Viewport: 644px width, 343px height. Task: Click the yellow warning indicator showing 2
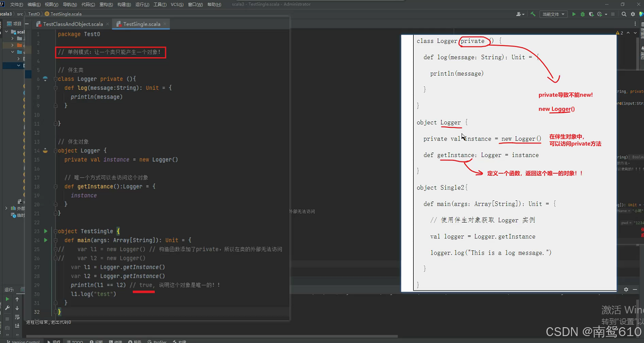click(x=620, y=33)
